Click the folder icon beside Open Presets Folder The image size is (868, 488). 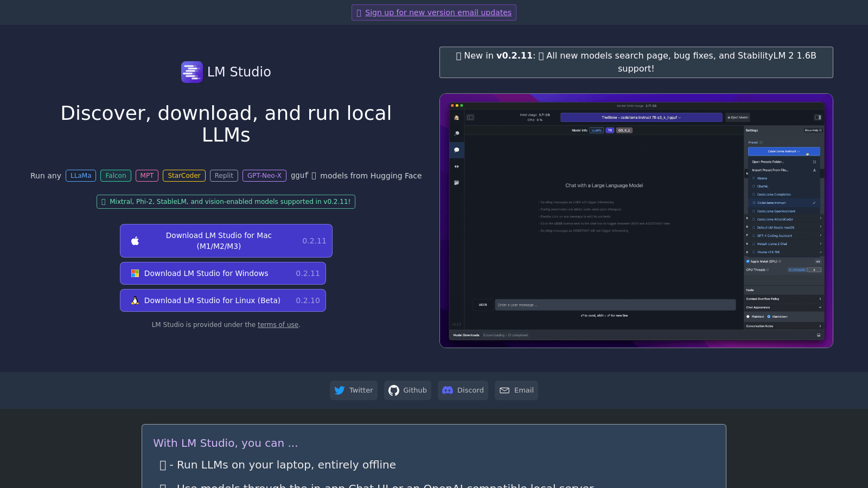814,162
